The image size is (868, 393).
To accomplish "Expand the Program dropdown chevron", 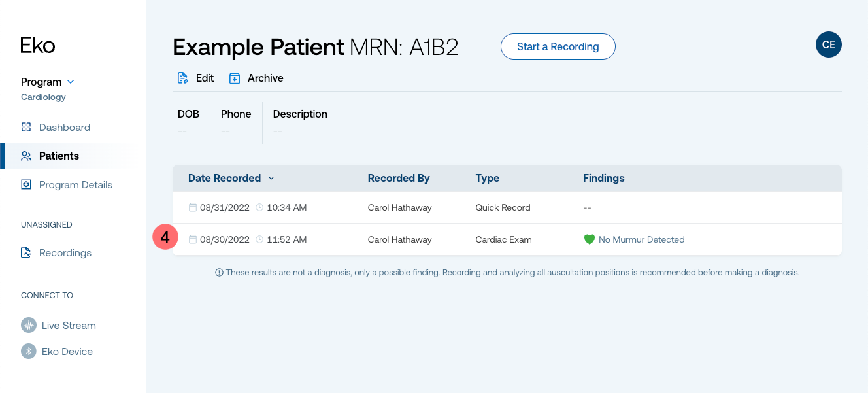I will (x=71, y=82).
